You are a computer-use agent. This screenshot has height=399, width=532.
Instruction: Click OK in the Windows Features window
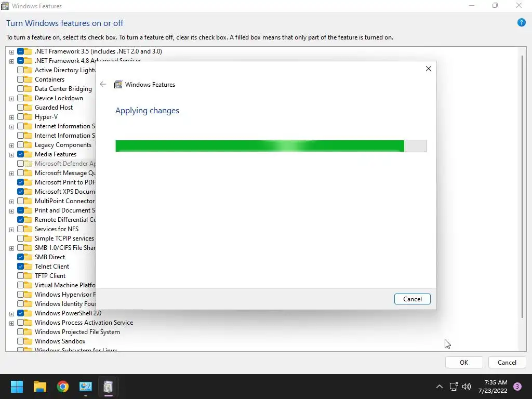[x=464, y=362]
